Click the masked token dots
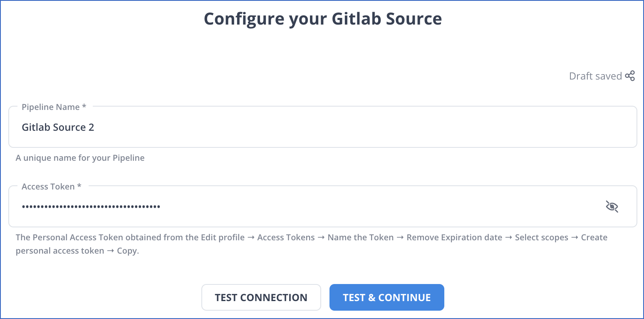The width and height of the screenshot is (644, 319). 91,206
